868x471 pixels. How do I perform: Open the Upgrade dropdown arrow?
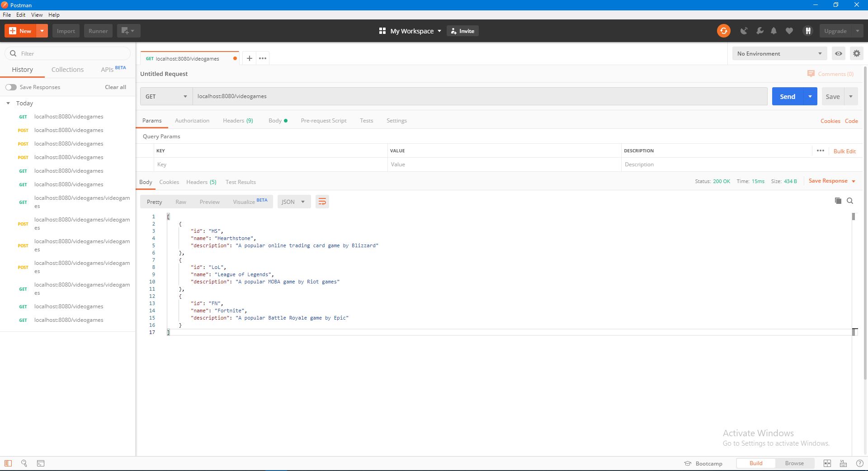pos(857,31)
